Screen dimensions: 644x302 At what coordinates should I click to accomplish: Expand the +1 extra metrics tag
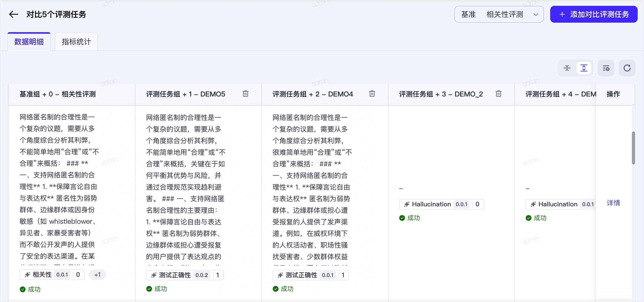point(97,275)
